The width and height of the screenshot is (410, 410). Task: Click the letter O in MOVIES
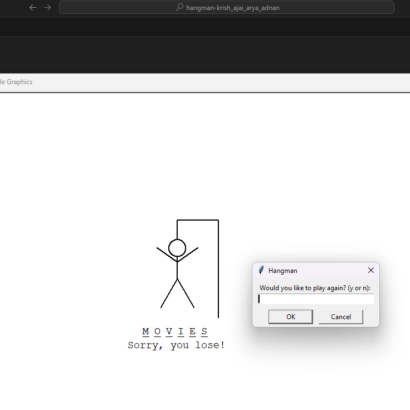tap(158, 331)
